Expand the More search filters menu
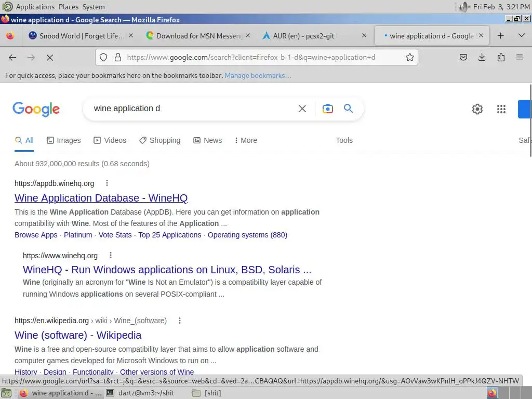Image resolution: width=532 pixels, height=399 pixels. (x=246, y=140)
